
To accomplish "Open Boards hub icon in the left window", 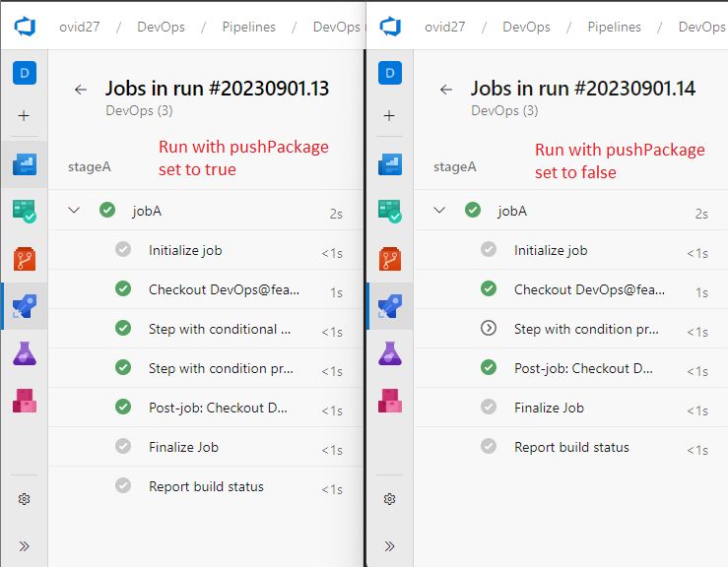I will [25, 211].
